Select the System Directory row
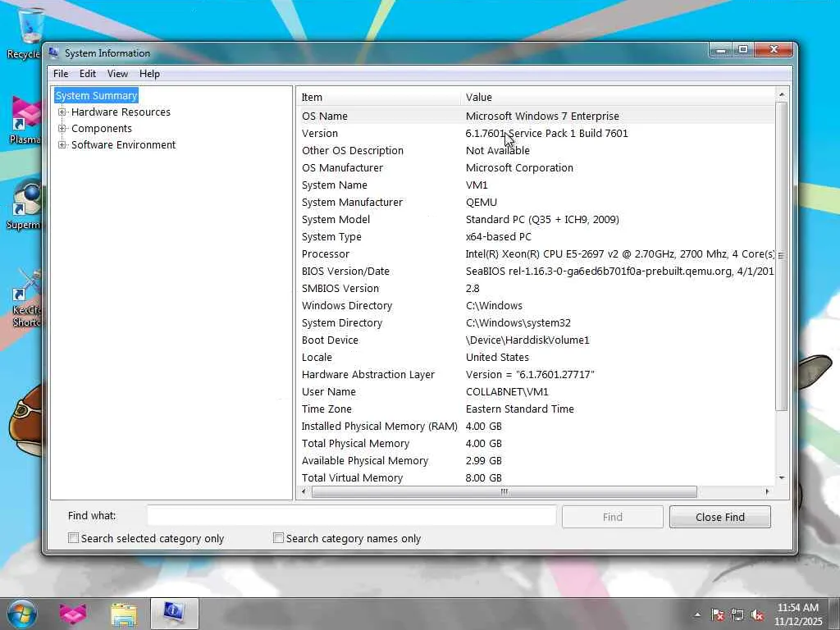 click(536, 322)
